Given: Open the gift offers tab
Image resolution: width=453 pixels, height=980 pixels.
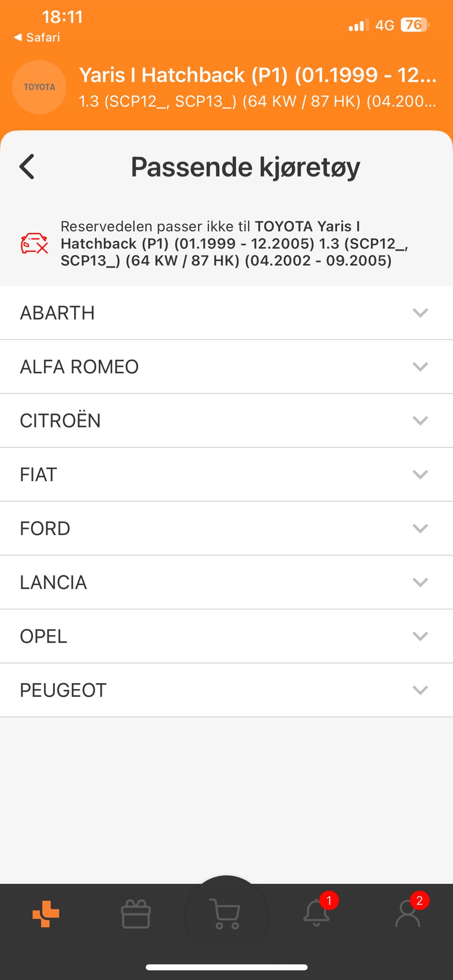Looking at the screenshot, I should [x=136, y=914].
